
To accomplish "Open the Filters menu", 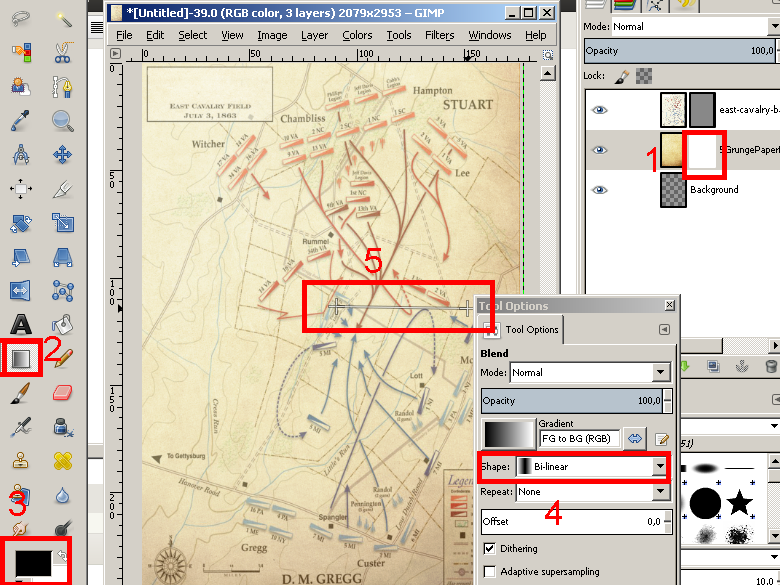I will coord(439,35).
